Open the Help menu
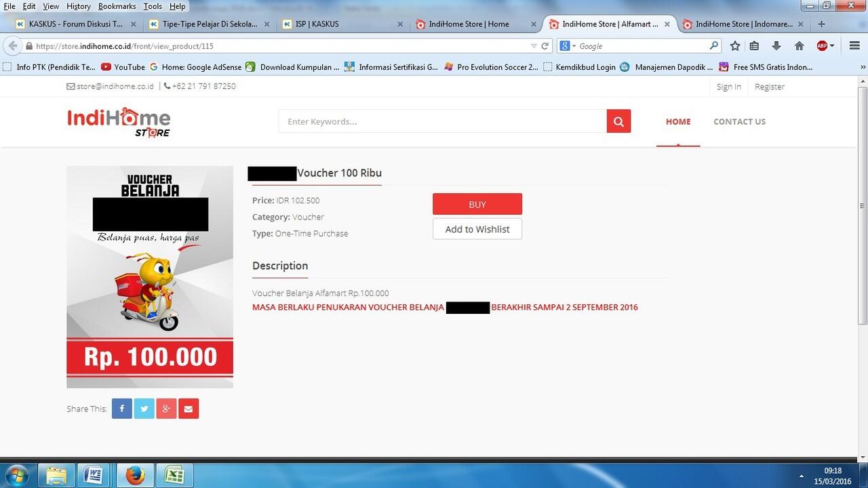Screen dimensions: 868x488 [177, 6]
